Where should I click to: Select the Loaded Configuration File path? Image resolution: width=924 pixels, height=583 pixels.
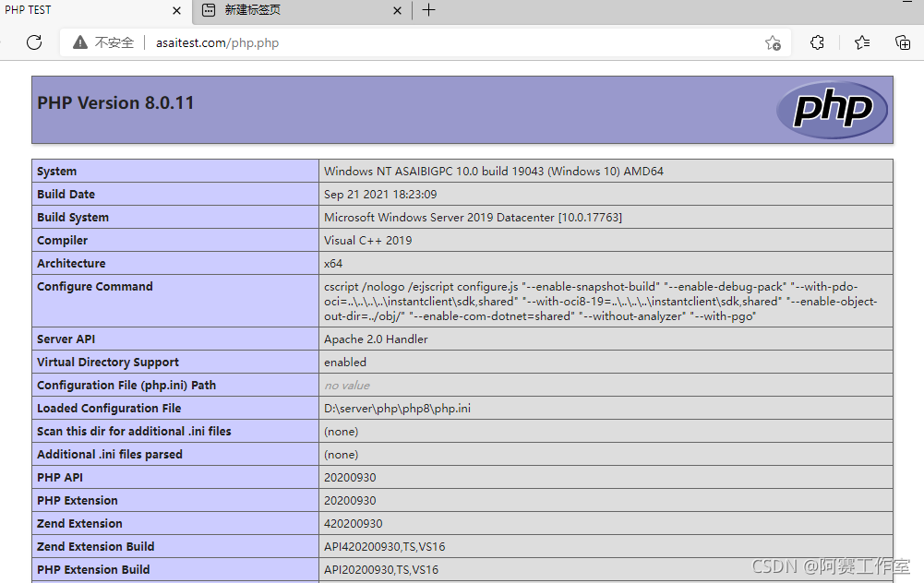pyautogui.click(x=395, y=408)
